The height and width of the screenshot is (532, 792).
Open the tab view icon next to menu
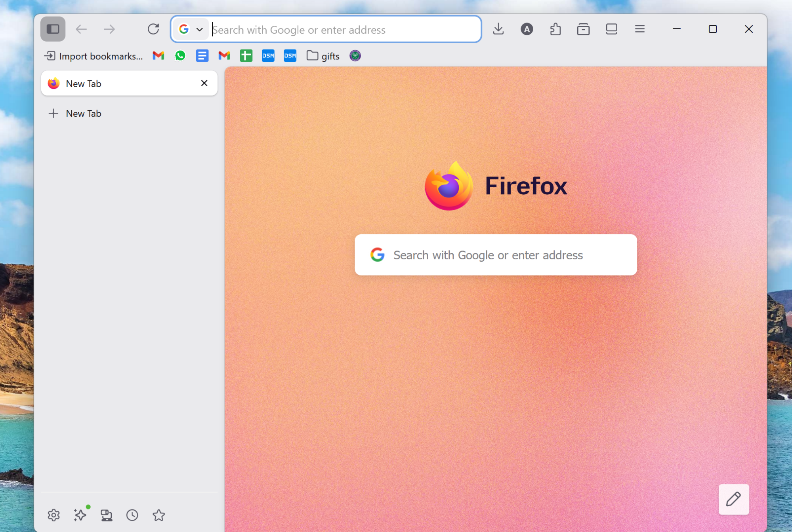tap(611, 29)
